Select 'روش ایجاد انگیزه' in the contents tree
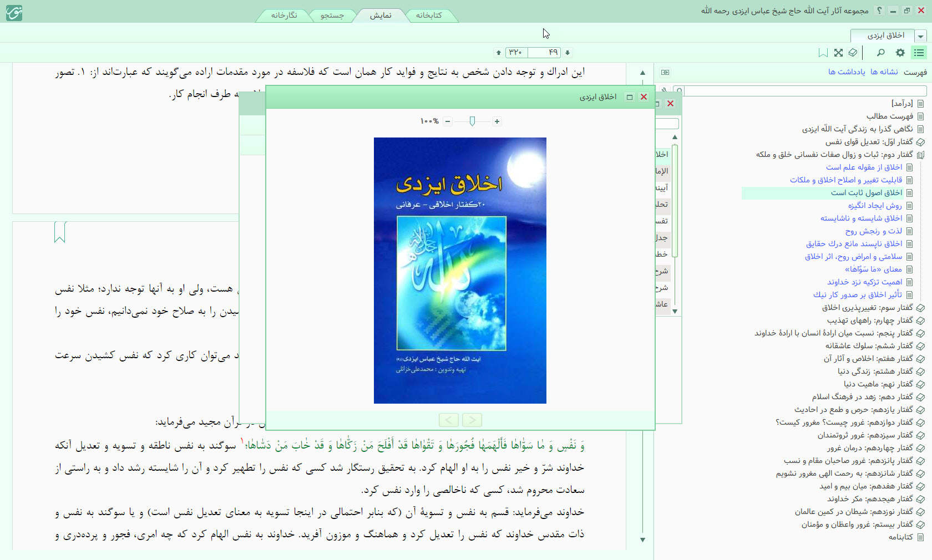This screenshot has height=560, width=932. (874, 206)
